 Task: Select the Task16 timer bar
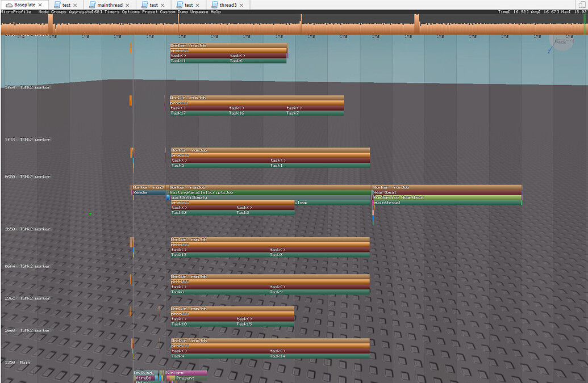coord(257,113)
